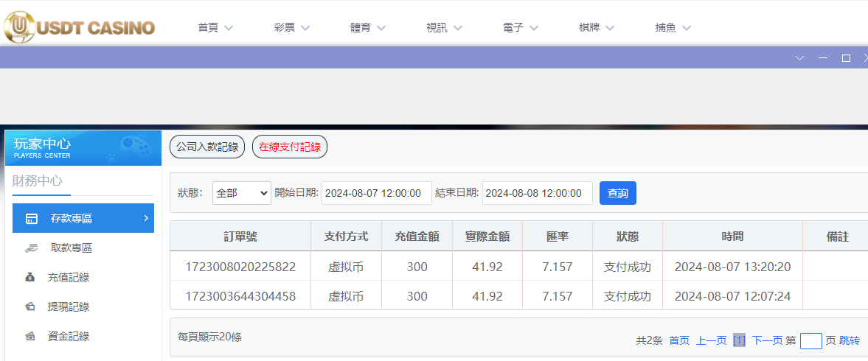The height and width of the screenshot is (361, 868).
Task: Open the 狀態 dropdown showing 全部
Action: [242, 193]
